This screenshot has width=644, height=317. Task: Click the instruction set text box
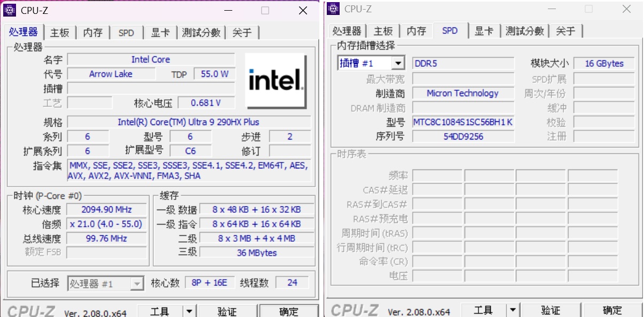pos(189,171)
